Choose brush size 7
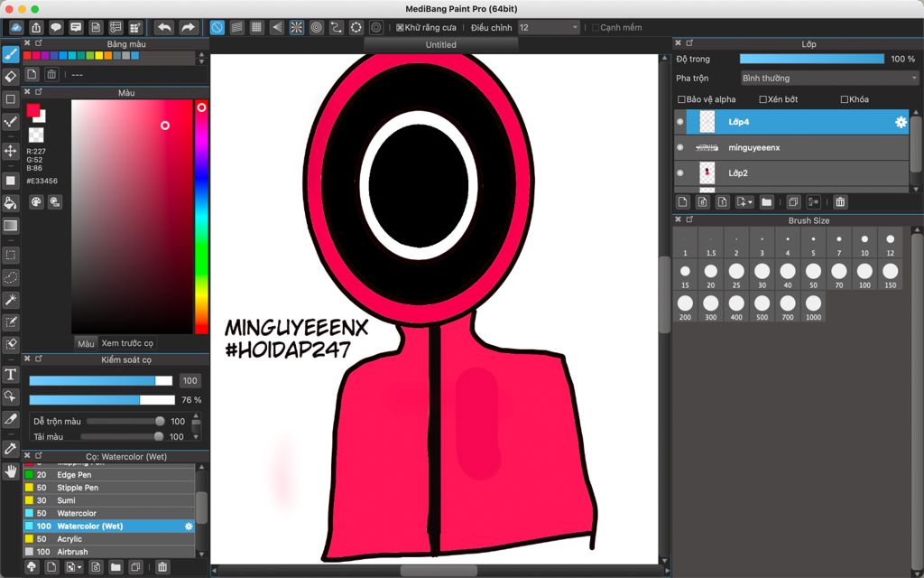Viewport: 924px width, 578px height. pos(839,243)
